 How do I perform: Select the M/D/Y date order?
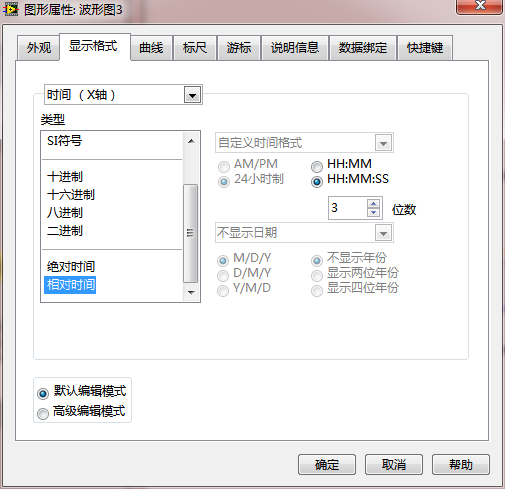pos(223,260)
